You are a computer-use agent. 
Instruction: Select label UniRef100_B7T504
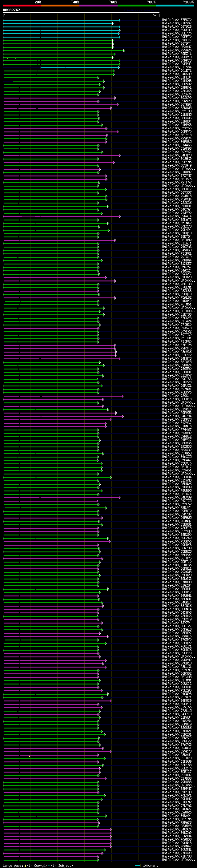click(177, 67)
